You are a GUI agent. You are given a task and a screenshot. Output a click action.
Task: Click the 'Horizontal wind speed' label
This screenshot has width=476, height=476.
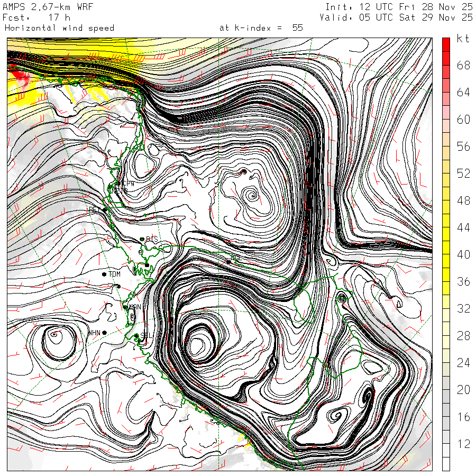59,28
